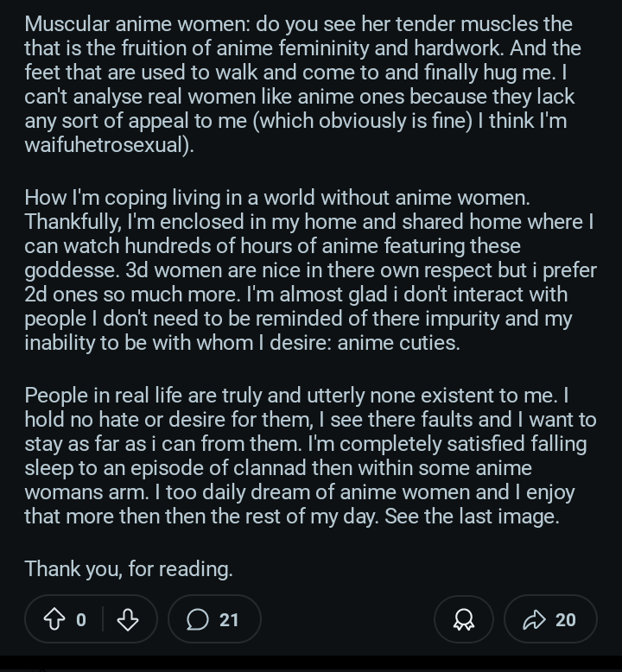Image resolution: width=622 pixels, height=672 pixels.
Task: Click 'See the last image.' text
Action: (472, 516)
